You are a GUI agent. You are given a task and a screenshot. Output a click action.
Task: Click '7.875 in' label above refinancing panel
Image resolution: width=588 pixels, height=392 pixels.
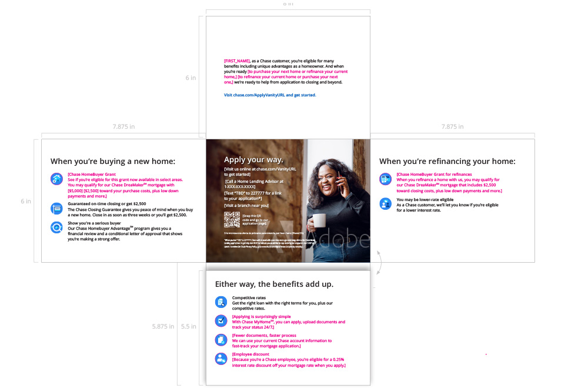(452, 127)
